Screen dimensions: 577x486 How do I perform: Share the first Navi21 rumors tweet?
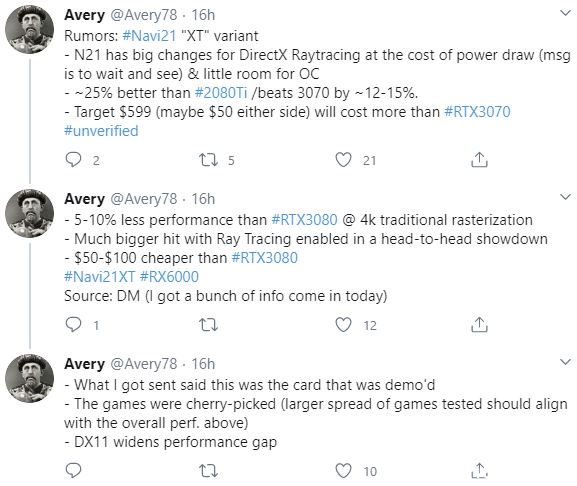click(x=479, y=160)
